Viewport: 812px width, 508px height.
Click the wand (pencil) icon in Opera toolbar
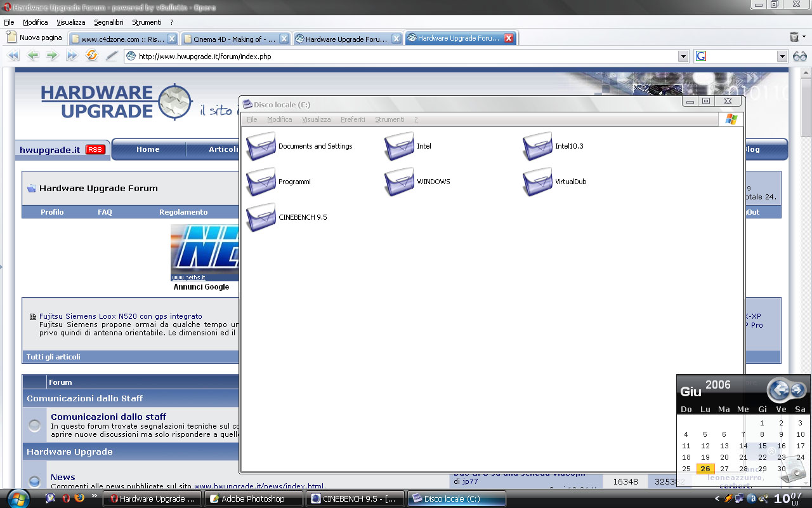[x=112, y=56]
